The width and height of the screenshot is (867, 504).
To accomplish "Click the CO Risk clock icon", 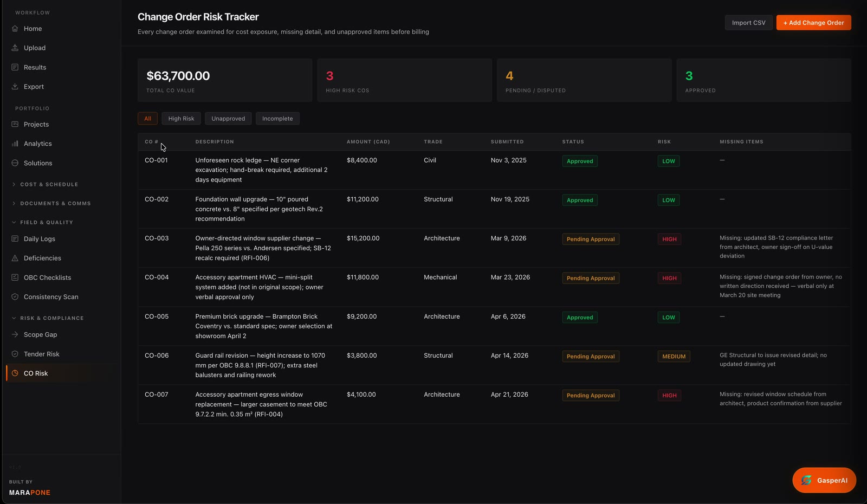I will [x=15, y=373].
